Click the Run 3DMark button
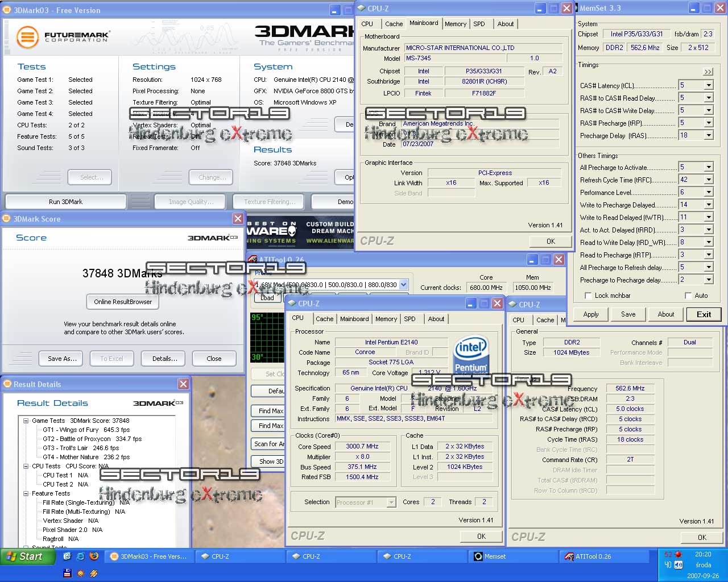Viewport: 728px width, 582px height. coord(66,202)
